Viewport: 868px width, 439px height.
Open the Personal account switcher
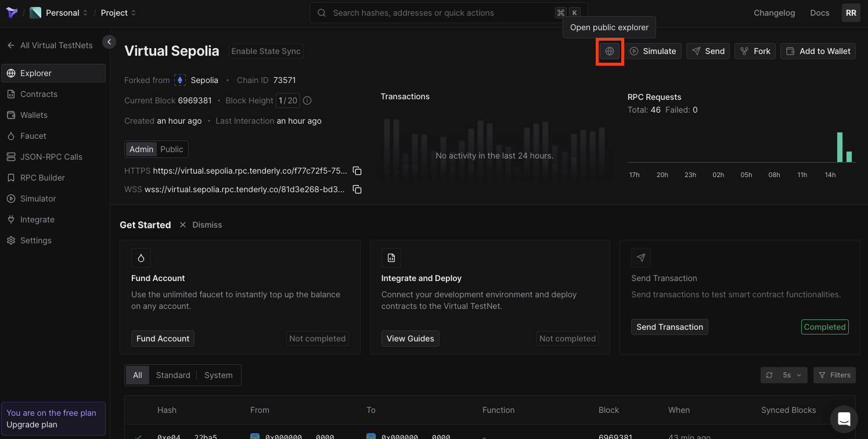coord(59,13)
